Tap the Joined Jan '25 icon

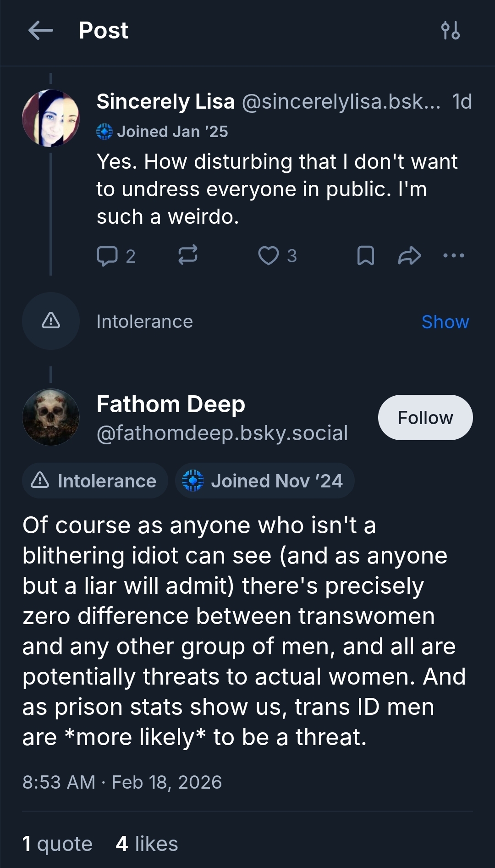coord(104,132)
